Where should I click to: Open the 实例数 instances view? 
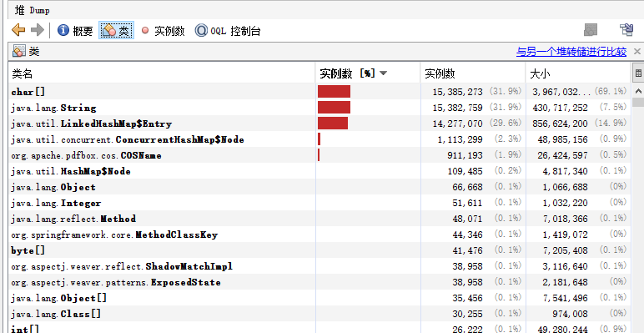pyautogui.click(x=163, y=31)
